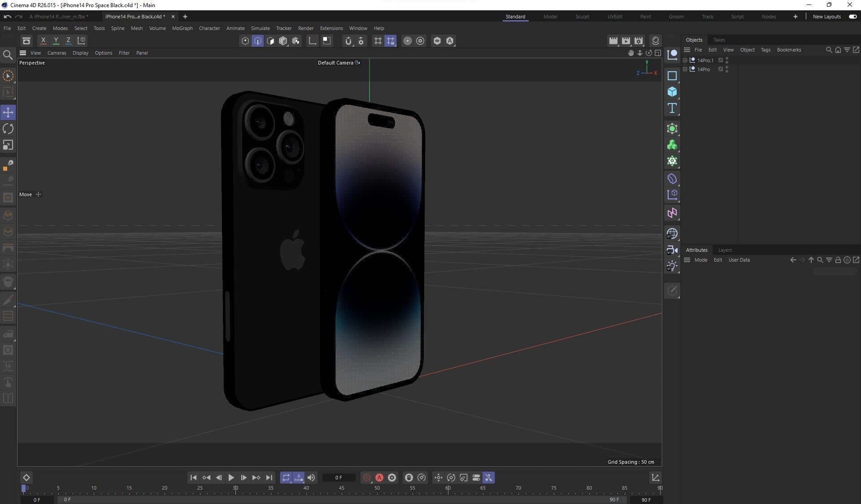861x504 pixels.
Task: Click the current frame field 0 F
Action: (339, 478)
